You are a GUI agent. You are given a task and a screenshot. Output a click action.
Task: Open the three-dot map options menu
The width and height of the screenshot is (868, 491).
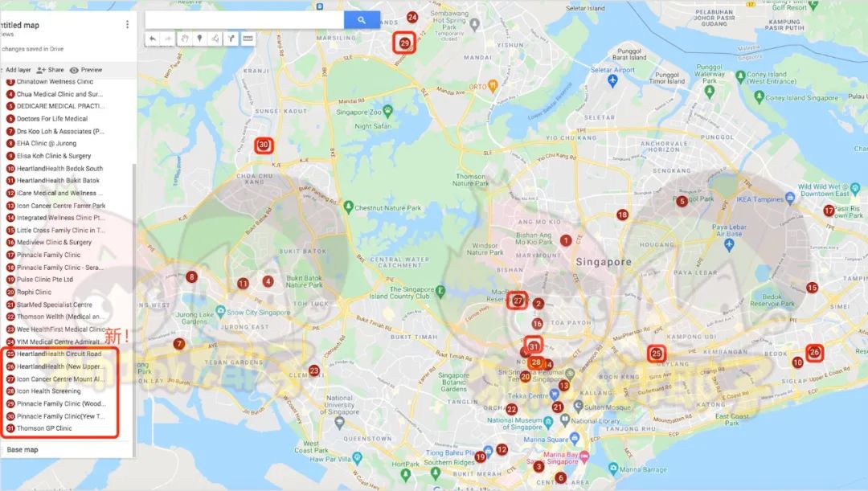(127, 24)
